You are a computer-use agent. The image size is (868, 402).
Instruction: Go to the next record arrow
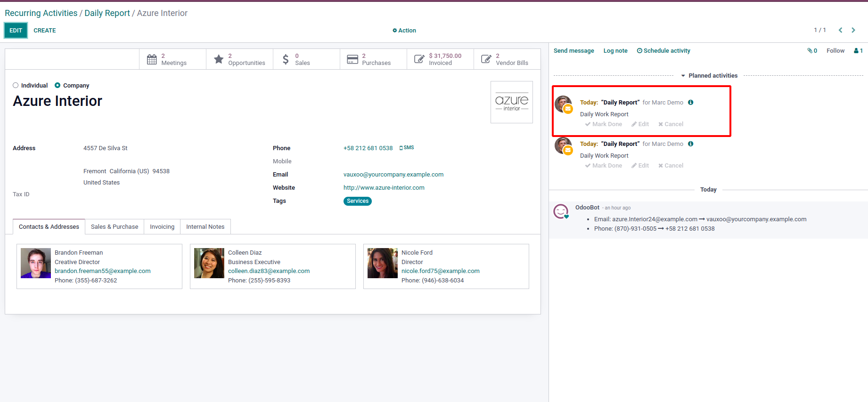pos(853,30)
